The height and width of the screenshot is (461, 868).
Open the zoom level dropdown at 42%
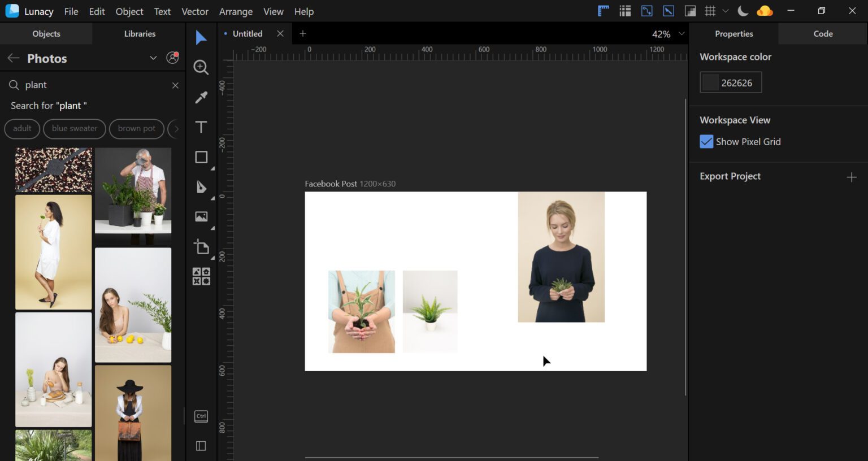(682, 33)
